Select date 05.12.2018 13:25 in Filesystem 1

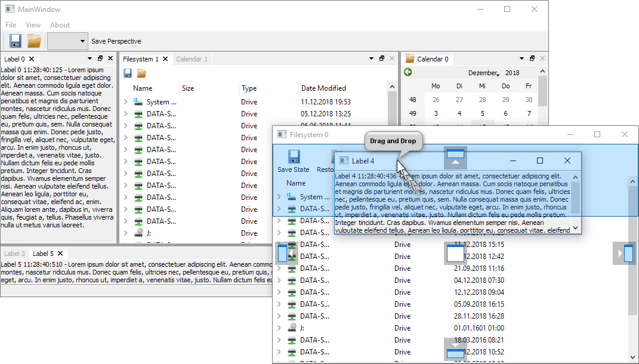click(x=326, y=114)
